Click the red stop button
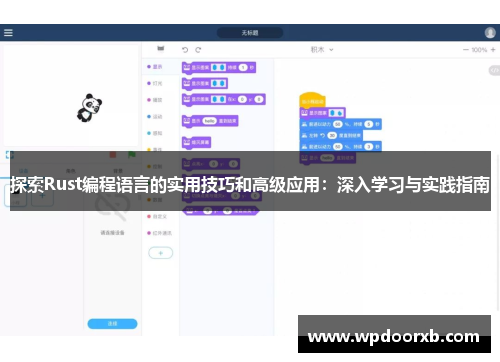 113,155
